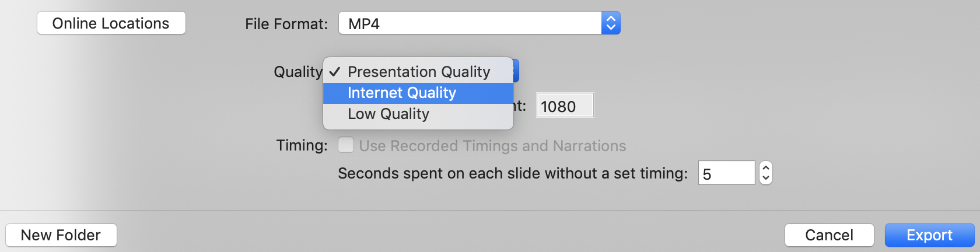Enable Use Recorded Timings and Narrations checkbox

point(346,145)
